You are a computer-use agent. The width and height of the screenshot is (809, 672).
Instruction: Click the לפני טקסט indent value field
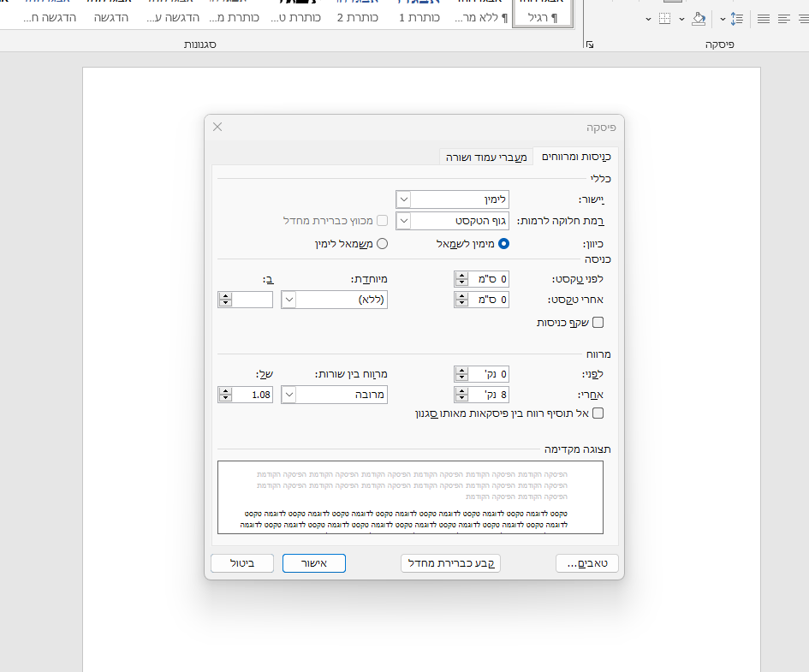point(488,279)
